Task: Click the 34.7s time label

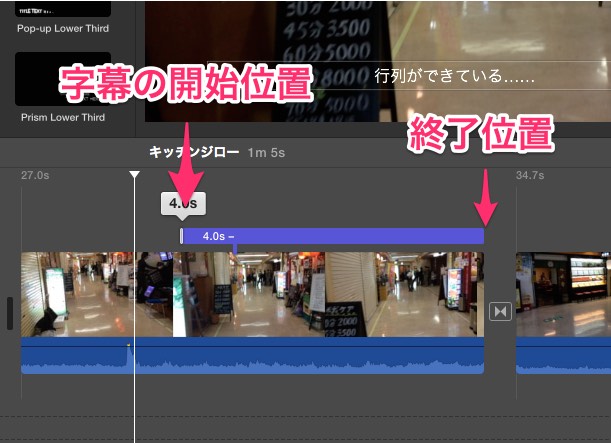Action: click(x=530, y=175)
